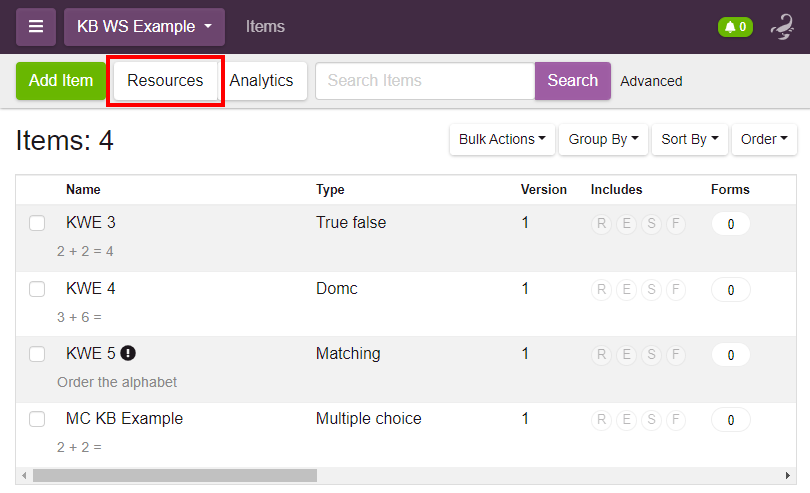This screenshot has width=810, height=493.
Task: Click the E include icon for MC KB Example
Action: coord(626,420)
